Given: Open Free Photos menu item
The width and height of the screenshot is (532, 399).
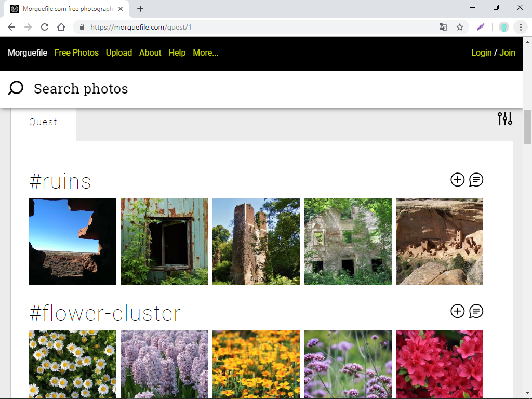Looking at the screenshot, I should coord(76,52).
